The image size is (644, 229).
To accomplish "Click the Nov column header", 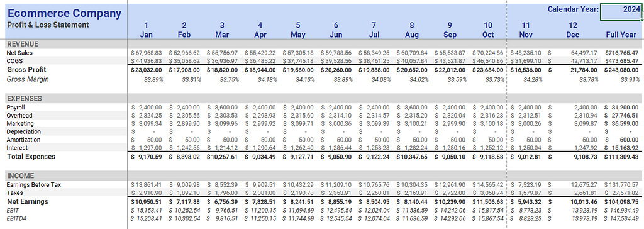I will (x=526, y=35).
